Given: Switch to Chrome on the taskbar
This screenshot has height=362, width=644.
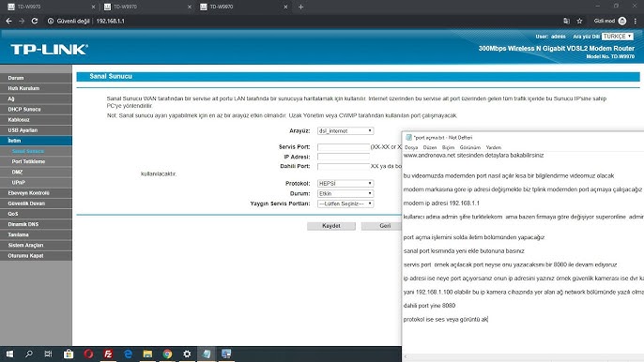Looking at the screenshot, I should (x=167, y=354).
